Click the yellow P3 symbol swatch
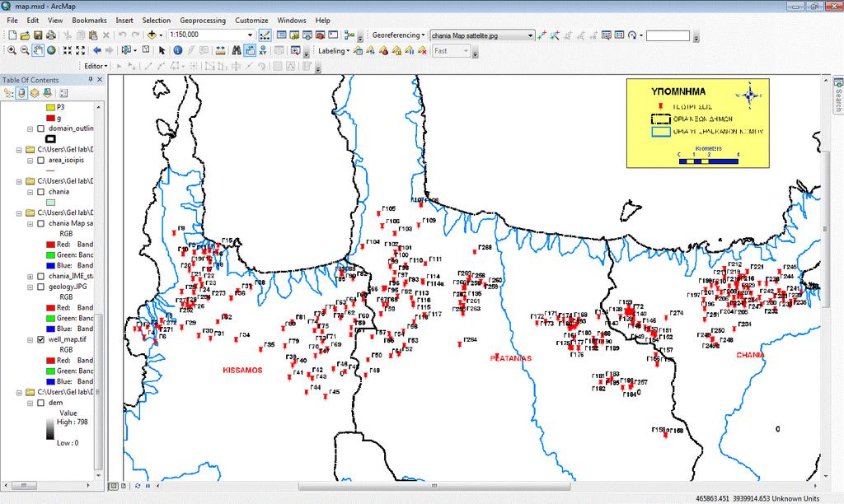The image size is (844, 504). pos(50,108)
